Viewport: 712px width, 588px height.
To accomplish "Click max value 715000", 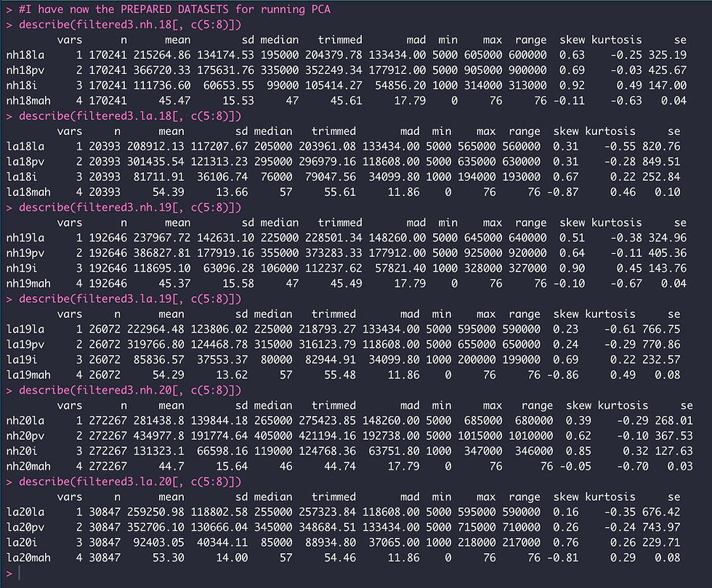I will [477, 528].
